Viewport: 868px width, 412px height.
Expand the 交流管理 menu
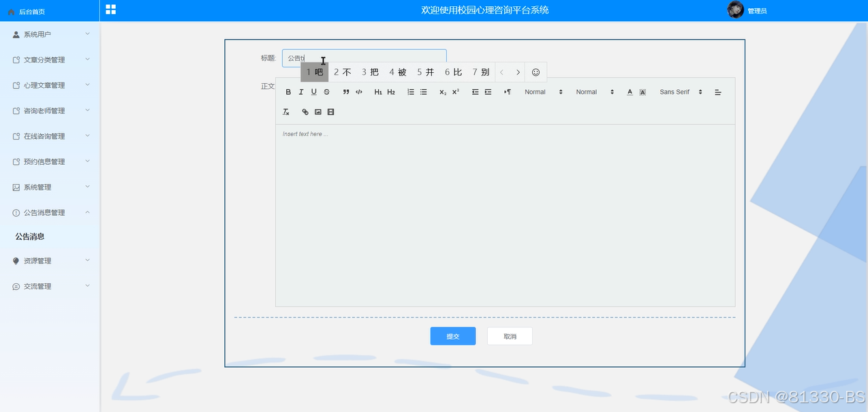[50, 287]
